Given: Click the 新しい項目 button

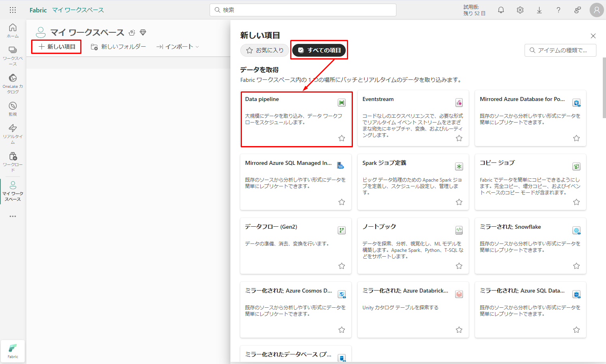Looking at the screenshot, I should point(57,47).
